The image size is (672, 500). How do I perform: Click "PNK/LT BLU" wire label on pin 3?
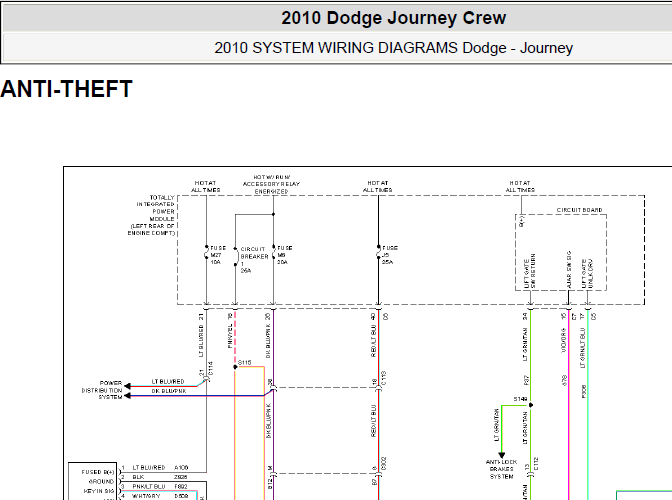[x=149, y=486]
